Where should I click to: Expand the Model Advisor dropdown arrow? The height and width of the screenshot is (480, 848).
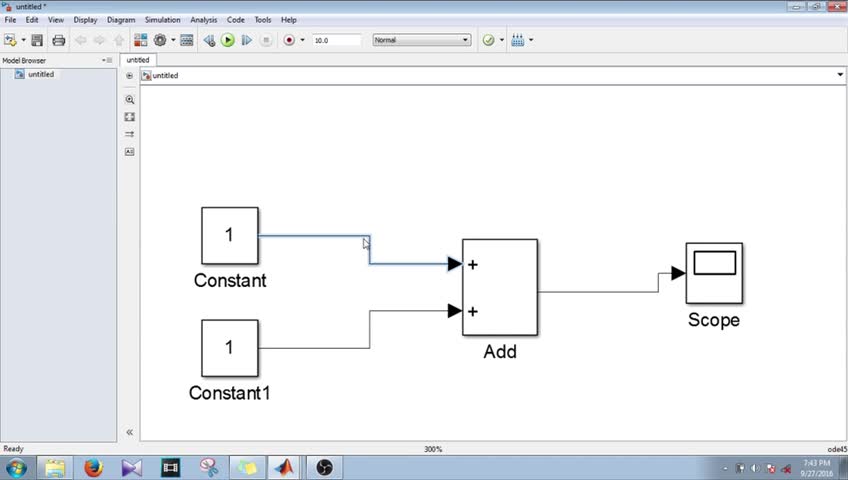pos(501,40)
